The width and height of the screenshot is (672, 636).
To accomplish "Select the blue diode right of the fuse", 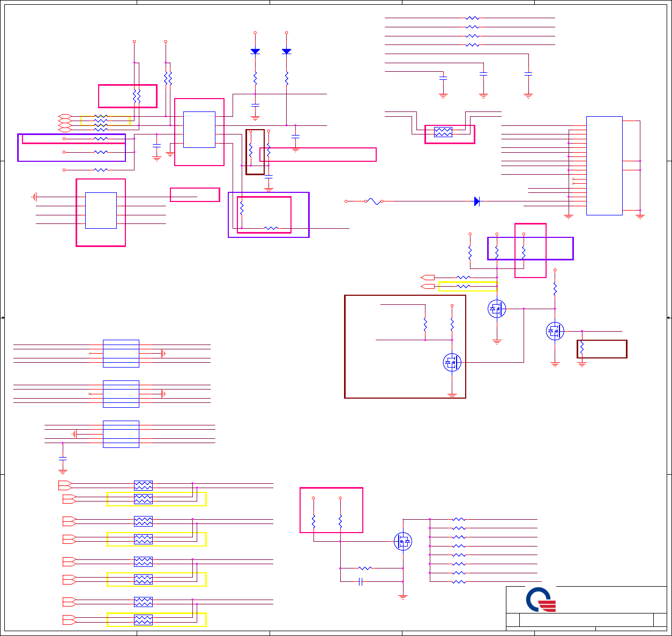I will tap(477, 201).
